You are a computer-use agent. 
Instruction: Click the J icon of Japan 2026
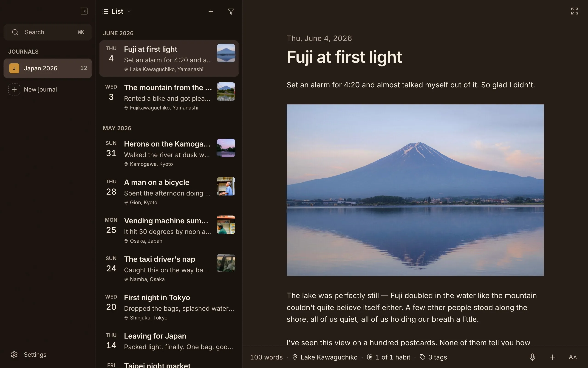coord(14,68)
